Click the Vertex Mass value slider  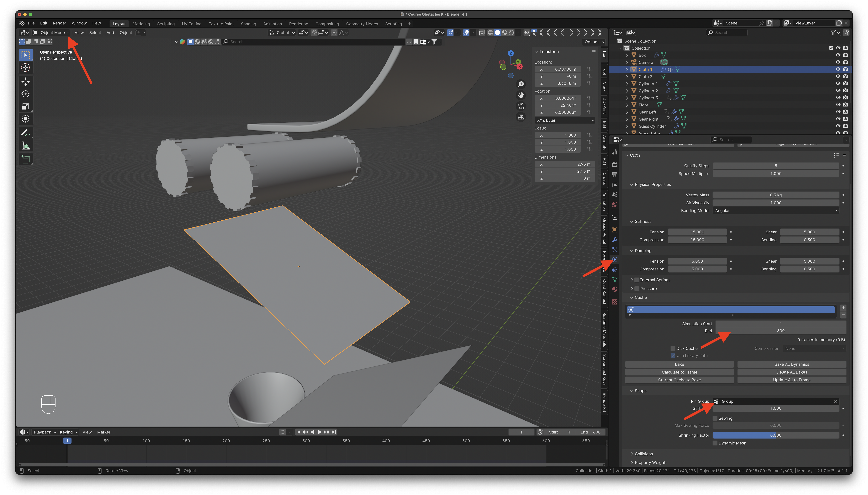click(x=776, y=195)
